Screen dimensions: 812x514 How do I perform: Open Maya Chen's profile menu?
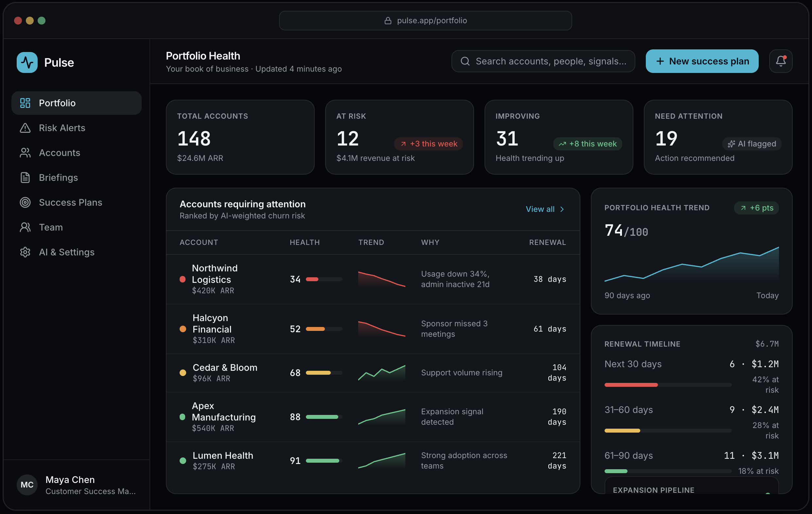click(77, 485)
